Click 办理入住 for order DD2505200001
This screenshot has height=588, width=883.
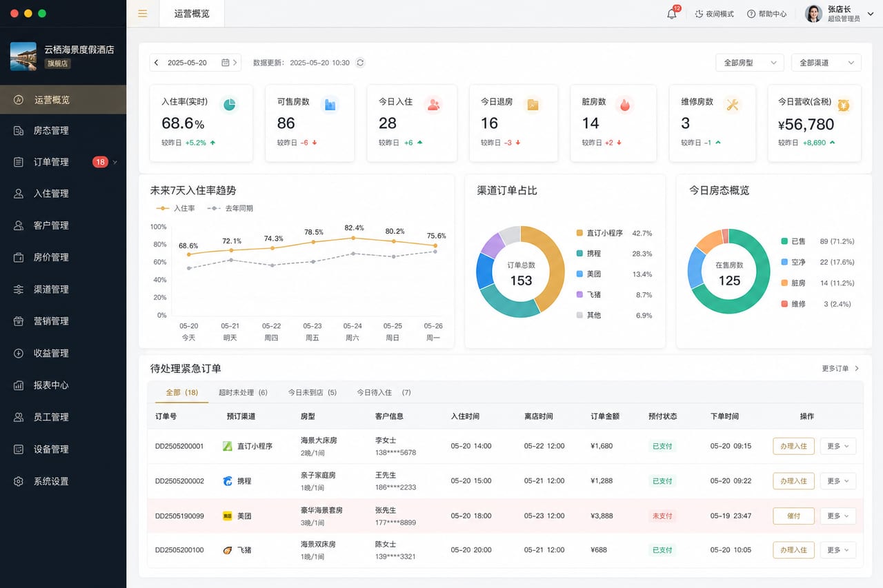click(x=793, y=446)
